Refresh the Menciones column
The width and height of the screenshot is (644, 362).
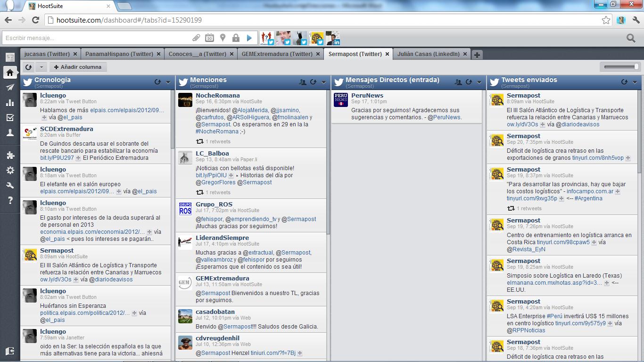coord(314,82)
